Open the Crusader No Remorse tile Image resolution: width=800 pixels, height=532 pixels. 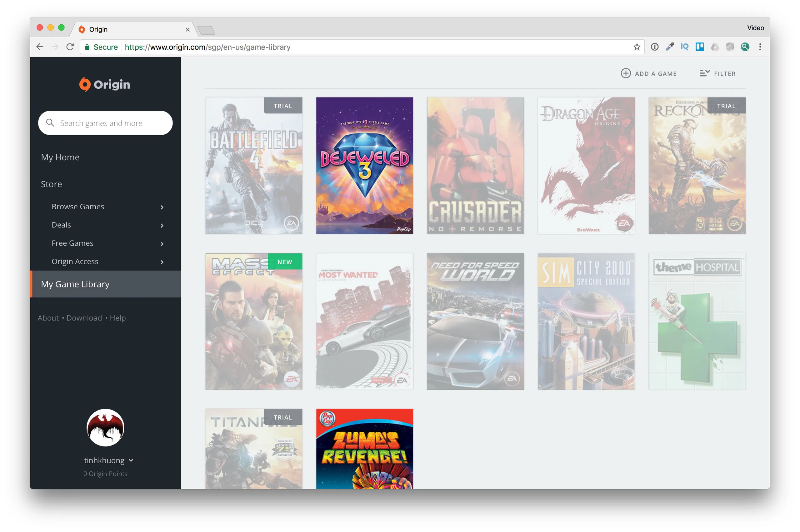(x=475, y=165)
